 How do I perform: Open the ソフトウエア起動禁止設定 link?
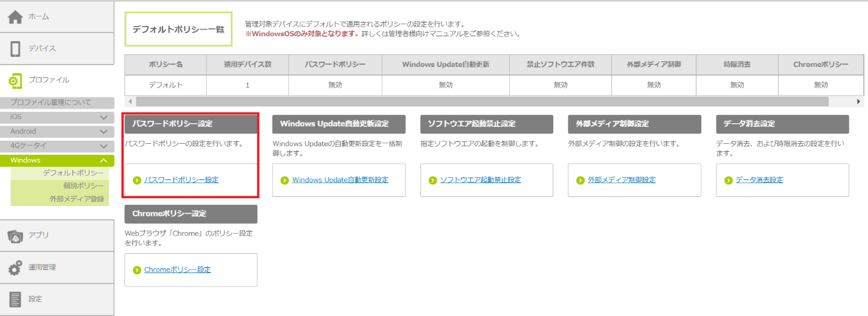tap(480, 180)
